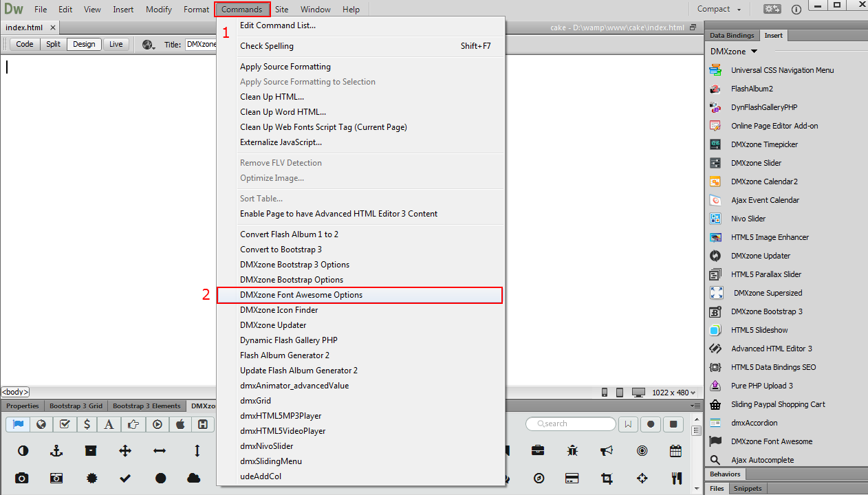
Task: Click the Live view button
Action: pyautogui.click(x=116, y=45)
